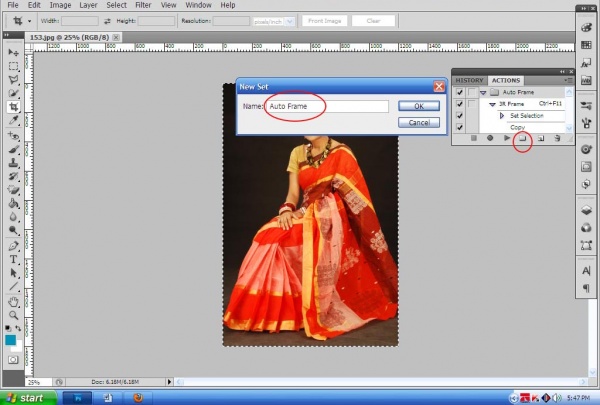This screenshot has height=405, width=600.
Task: Toggle the checkmark for Auto Frame set
Action: point(459,92)
